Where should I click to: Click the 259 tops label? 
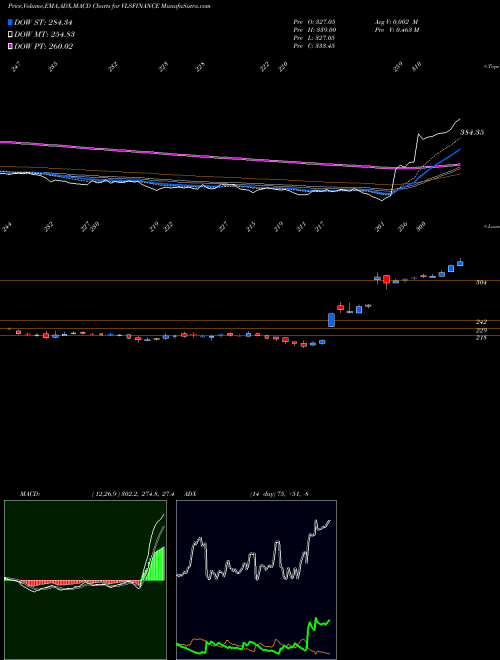(x=398, y=67)
